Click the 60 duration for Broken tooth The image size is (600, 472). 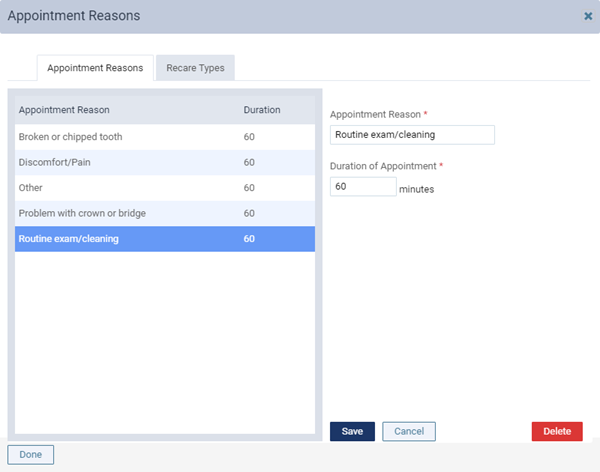[x=249, y=137]
